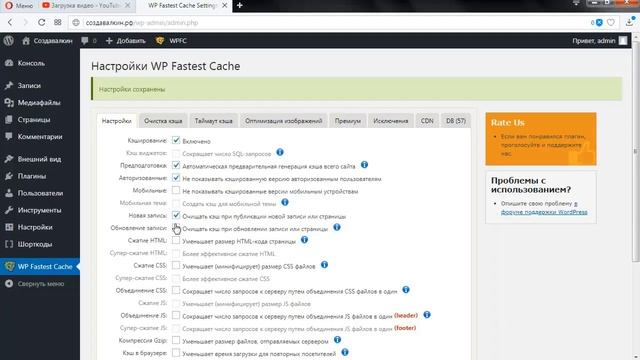Click info icon beside Сжатие CSS
The height and width of the screenshot is (360, 640).
coord(324,265)
